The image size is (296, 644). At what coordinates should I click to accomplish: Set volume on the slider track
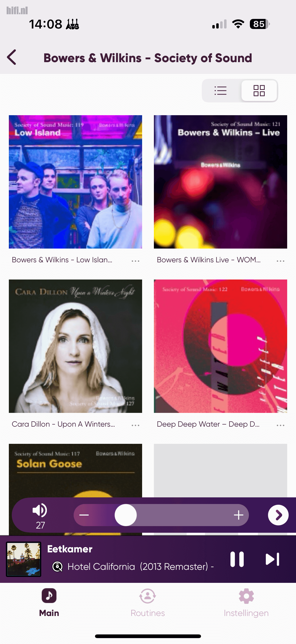tap(161, 515)
